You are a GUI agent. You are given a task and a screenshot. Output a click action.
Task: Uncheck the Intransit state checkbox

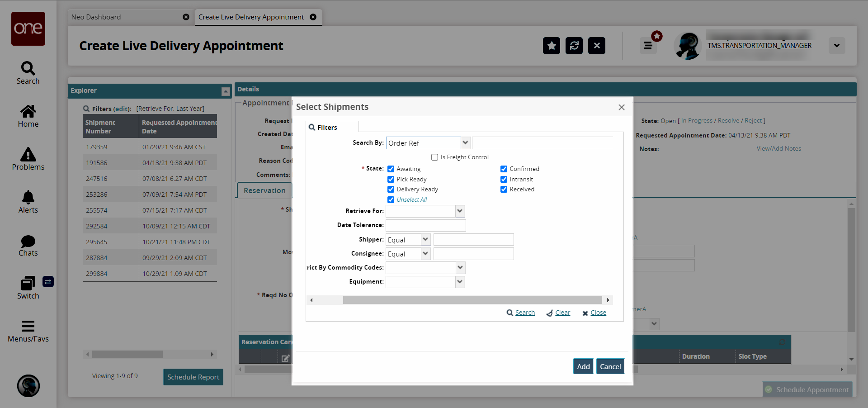504,180
